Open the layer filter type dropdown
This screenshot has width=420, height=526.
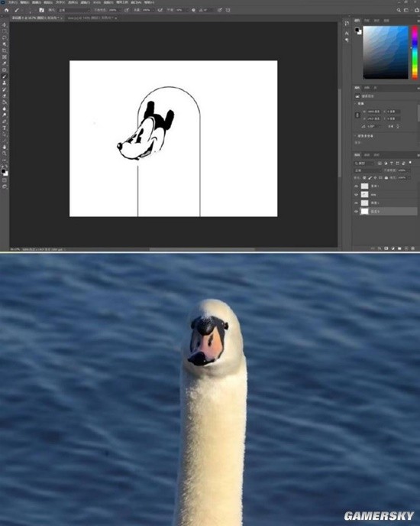tap(364, 164)
